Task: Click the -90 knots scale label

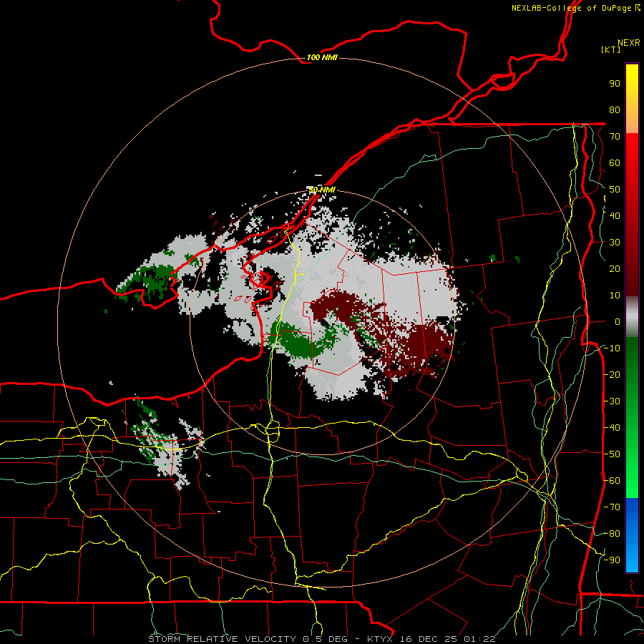Action: (x=612, y=560)
